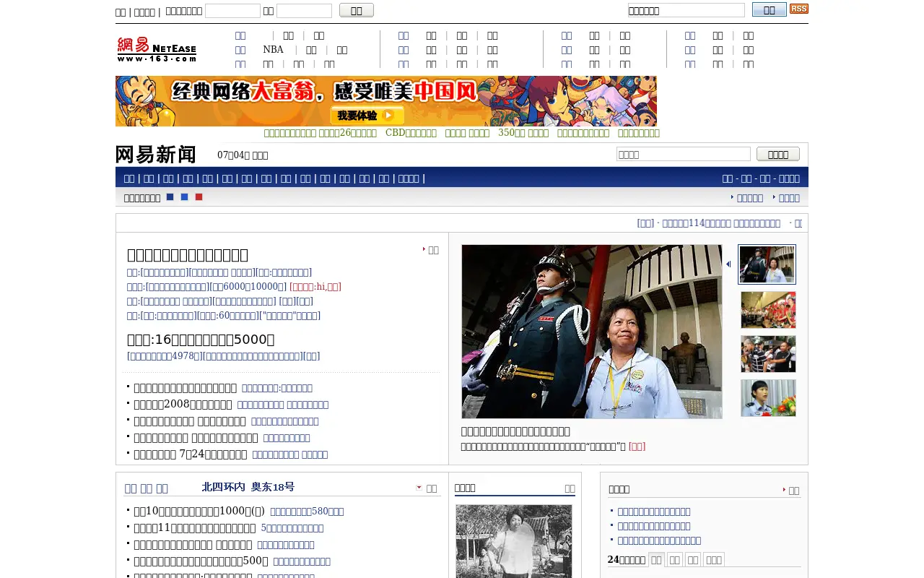This screenshot has width=924, height=578.
Task: Click the blue search button beside the RSS icon
Action: (770, 9)
